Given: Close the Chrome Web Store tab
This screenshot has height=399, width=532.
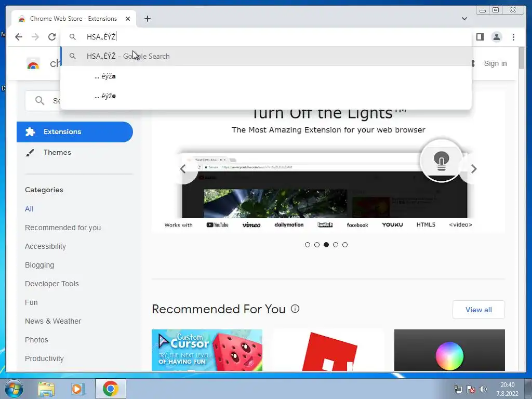Looking at the screenshot, I should pyautogui.click(x=128, y=19).
